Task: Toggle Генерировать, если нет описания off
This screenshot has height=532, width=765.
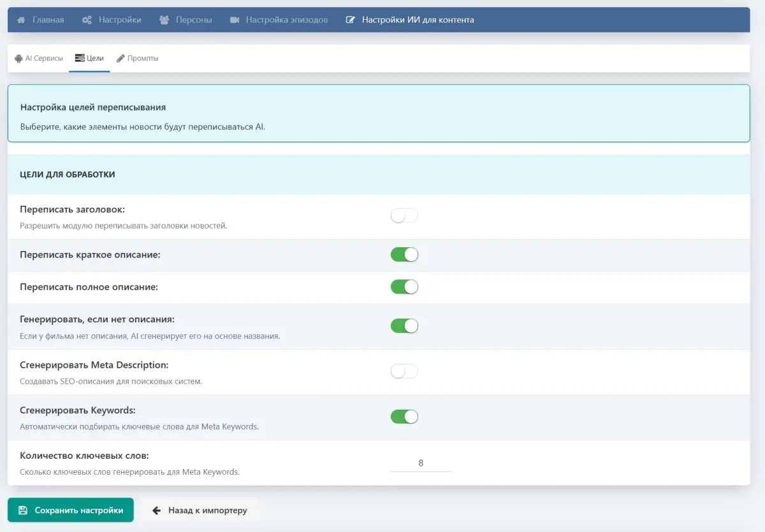Action: pyautogui.click(x=404, y=326)
